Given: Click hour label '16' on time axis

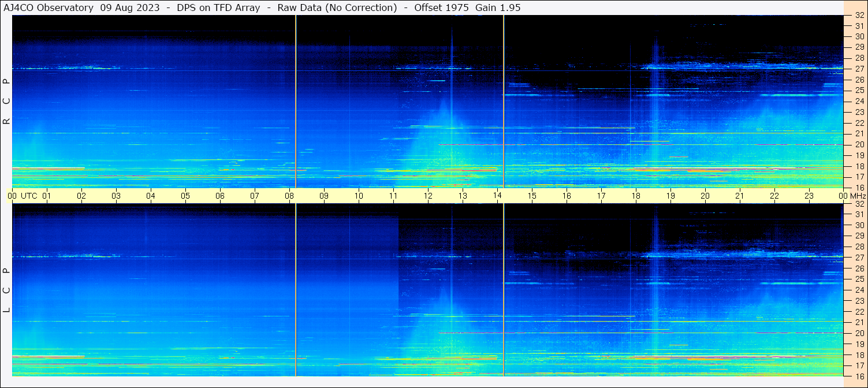Looking at the screenshot, I should [x=567, y=196].
